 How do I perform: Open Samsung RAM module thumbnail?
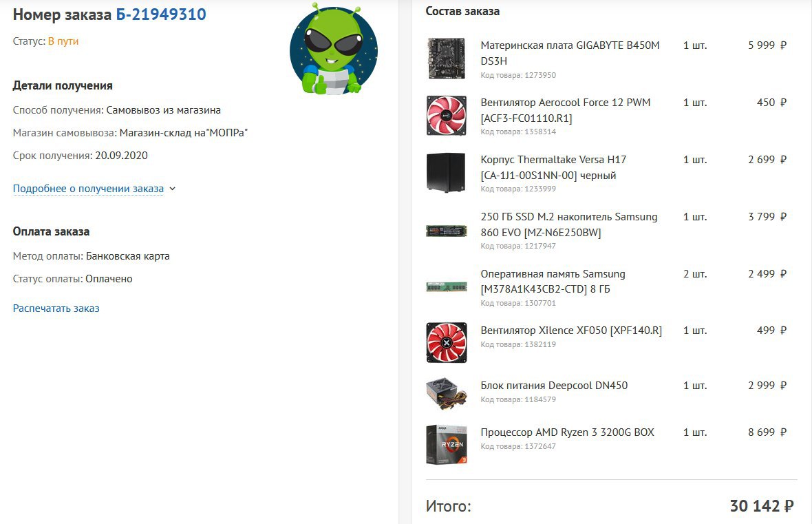(447, 286)
